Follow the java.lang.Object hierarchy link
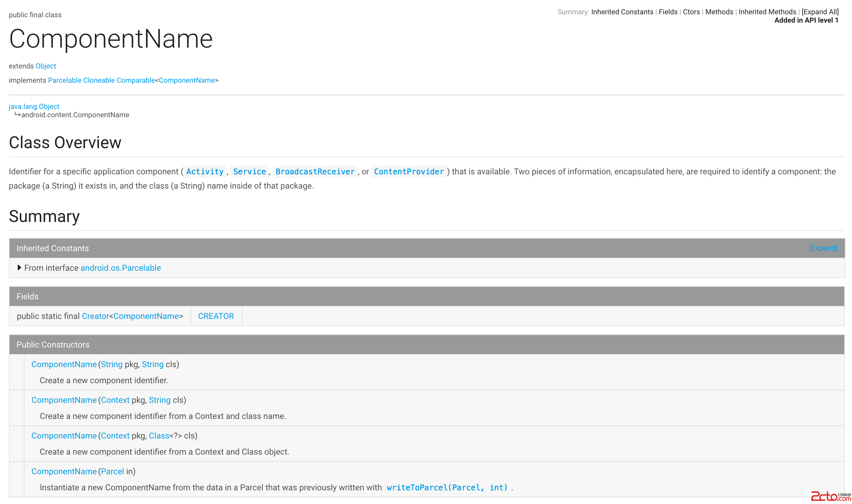Screen dimensions: 852x504 tap(34, 106)
